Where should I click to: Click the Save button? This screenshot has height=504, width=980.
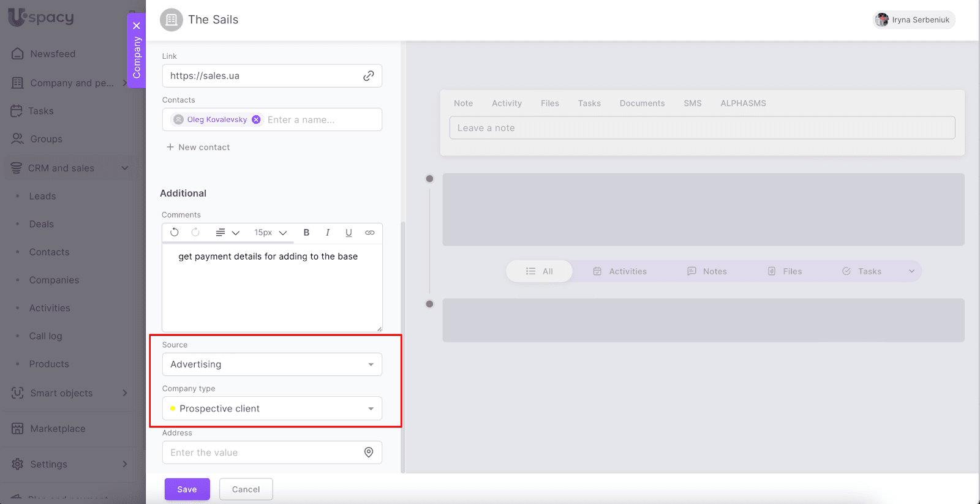click(187, 489)
